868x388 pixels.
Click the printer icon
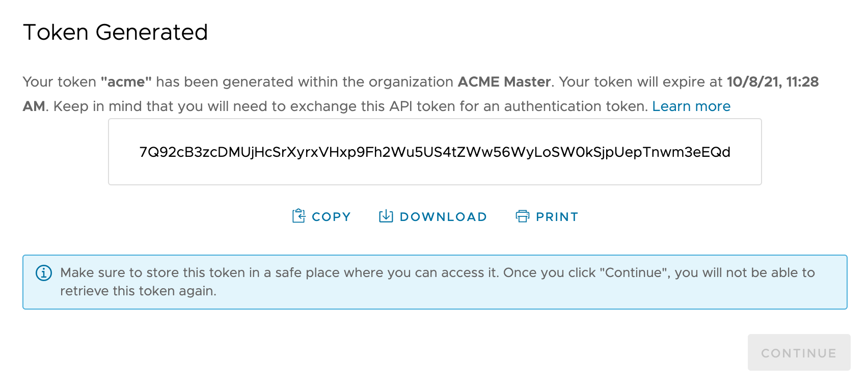pyautogui.click(x=523, y=216)
